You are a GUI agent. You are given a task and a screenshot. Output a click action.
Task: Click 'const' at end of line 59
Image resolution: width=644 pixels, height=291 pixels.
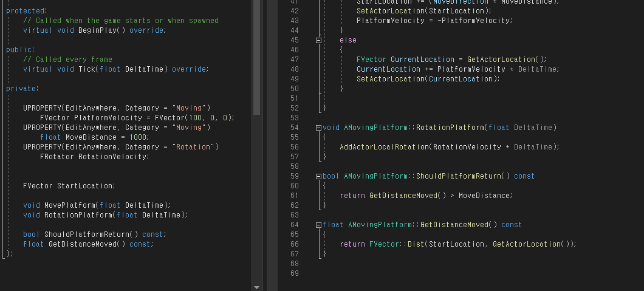click(x=524, y=177)
